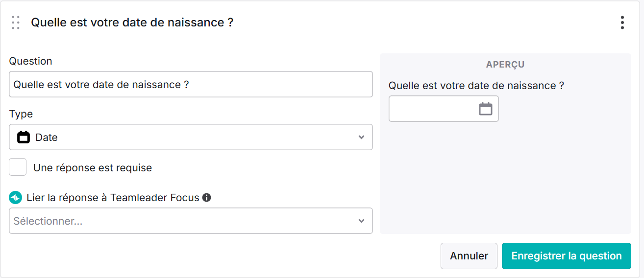The image size is (644, 278).
Task: Click the APERÇU preview heading
Action: [x=505, y=65]
